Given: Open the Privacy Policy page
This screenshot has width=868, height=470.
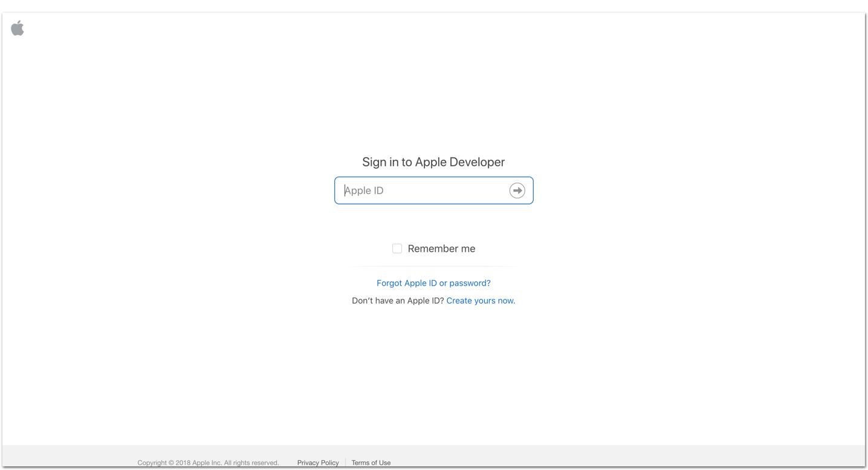Looking at the screenshot, I should click(318, 462).
